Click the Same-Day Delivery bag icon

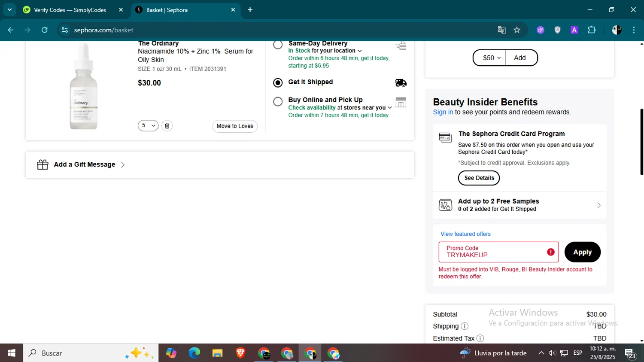coord(401,46)
